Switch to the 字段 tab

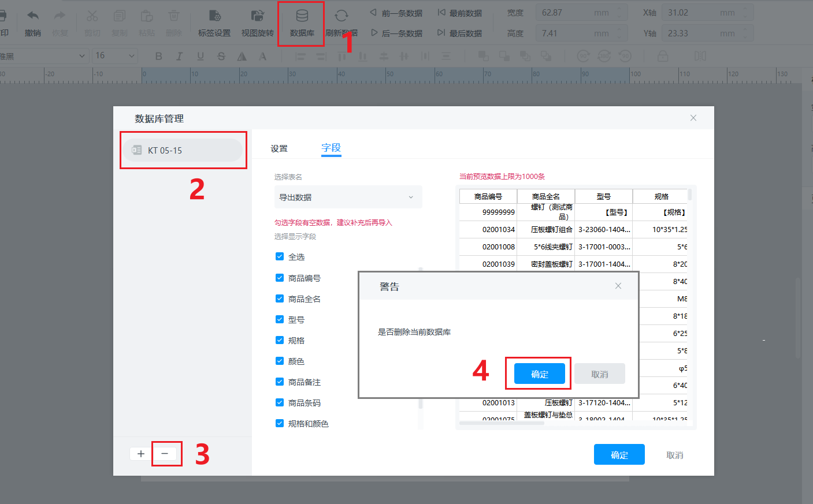click(x=331, y=148)
